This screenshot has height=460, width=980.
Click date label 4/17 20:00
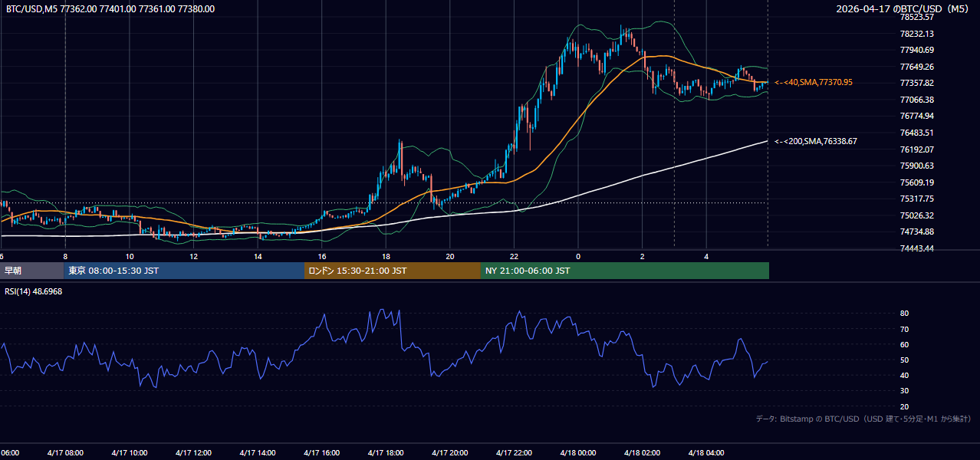[x=449, y=452]
